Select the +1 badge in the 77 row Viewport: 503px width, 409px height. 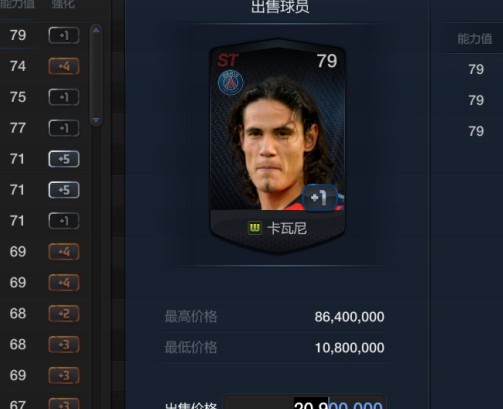click(x=64, y=128)
